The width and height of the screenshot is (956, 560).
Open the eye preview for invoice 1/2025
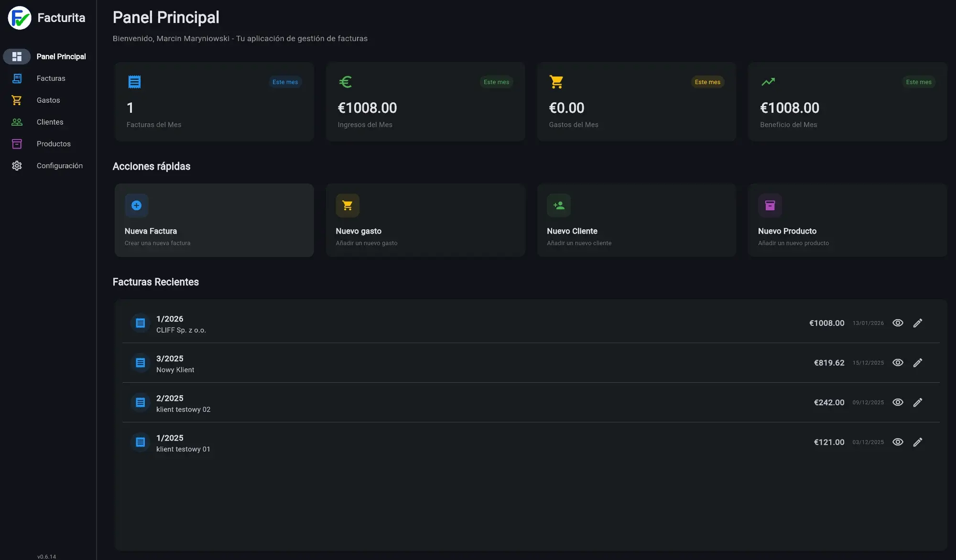tap(898, 442)
